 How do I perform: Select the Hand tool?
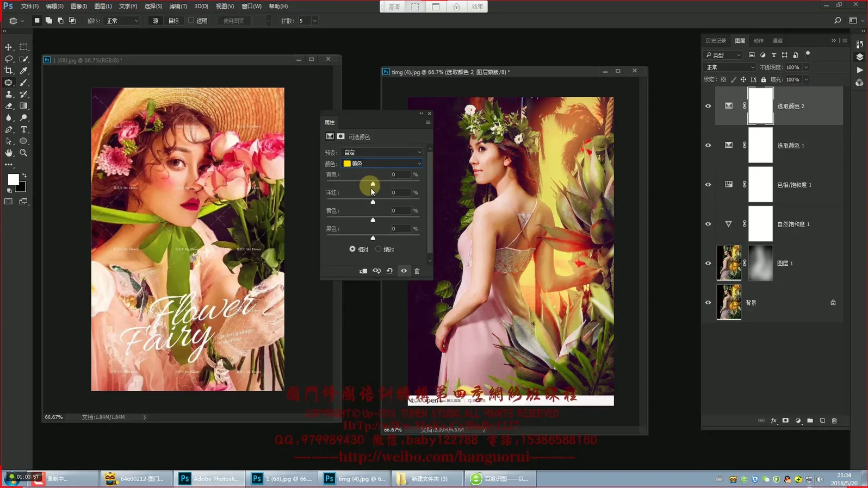pyautogui.click(x=9, y=153)
